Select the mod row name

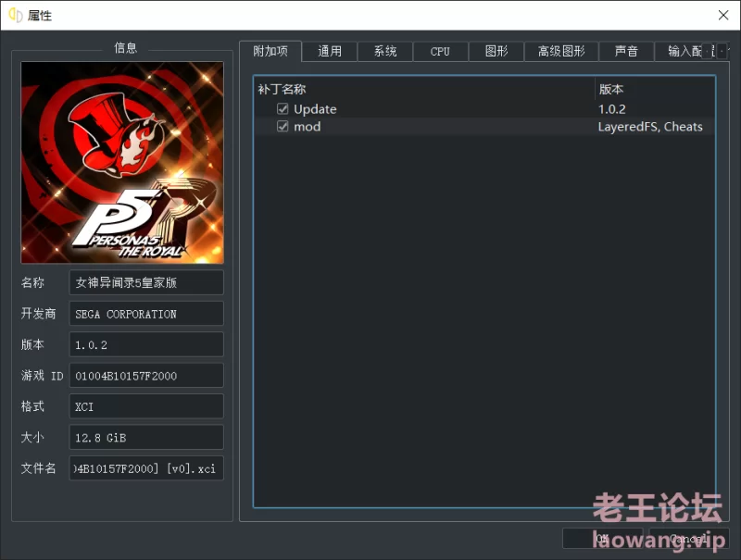308,127
